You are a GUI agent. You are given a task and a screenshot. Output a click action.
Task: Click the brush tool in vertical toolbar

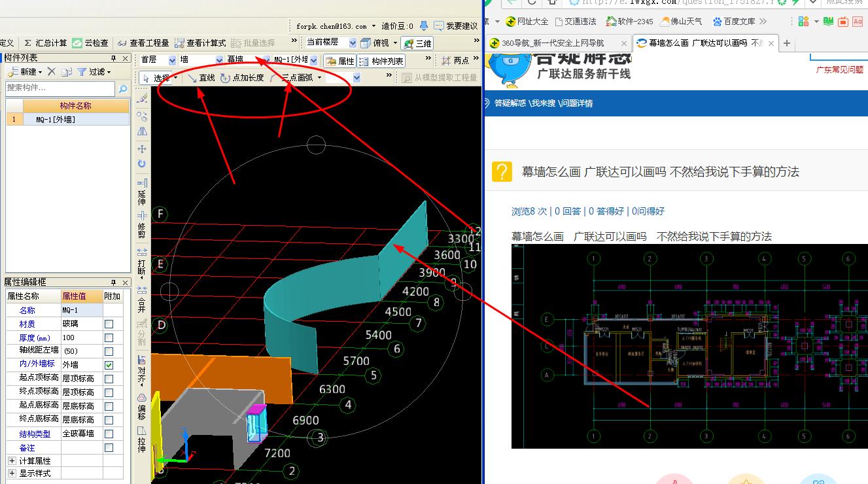(143, 98)
